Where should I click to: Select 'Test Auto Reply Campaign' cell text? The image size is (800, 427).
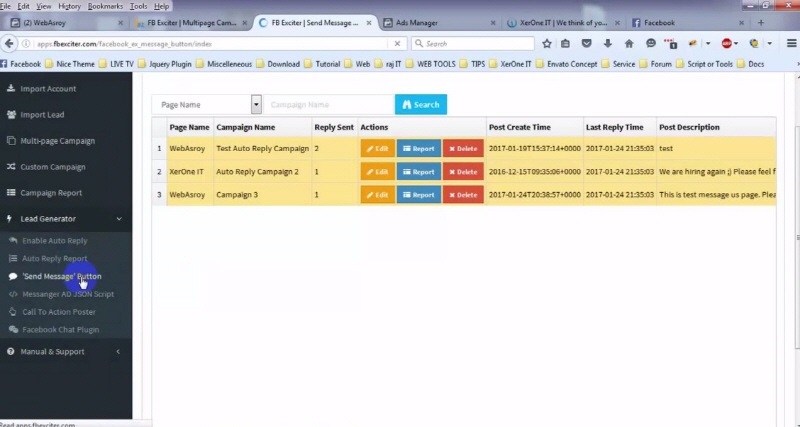click(262, 148)
